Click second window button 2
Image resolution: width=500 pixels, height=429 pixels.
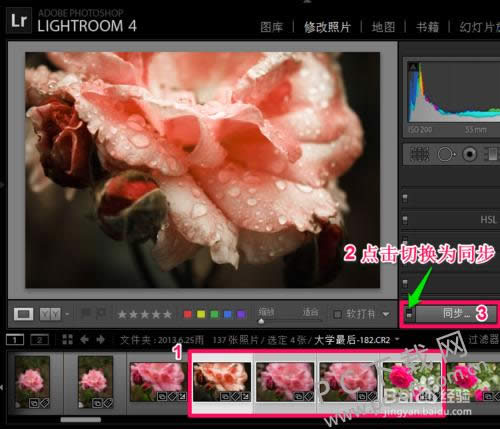pyautogui.click(x=39, y=340)
